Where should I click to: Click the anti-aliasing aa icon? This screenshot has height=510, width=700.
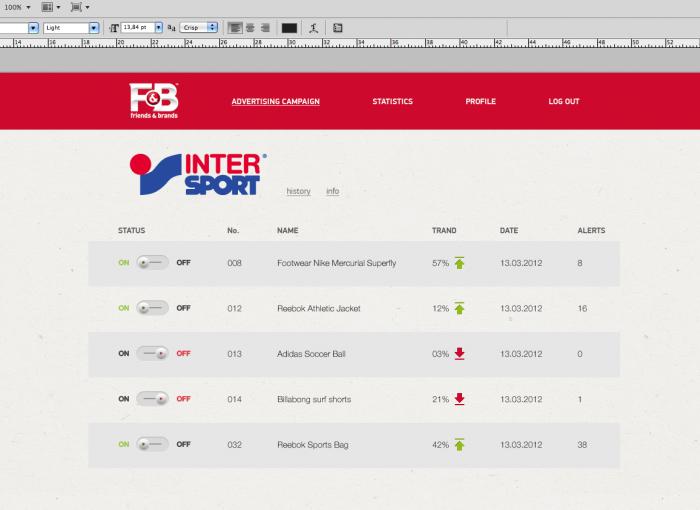pyautogui.click(x=171, y=28)
